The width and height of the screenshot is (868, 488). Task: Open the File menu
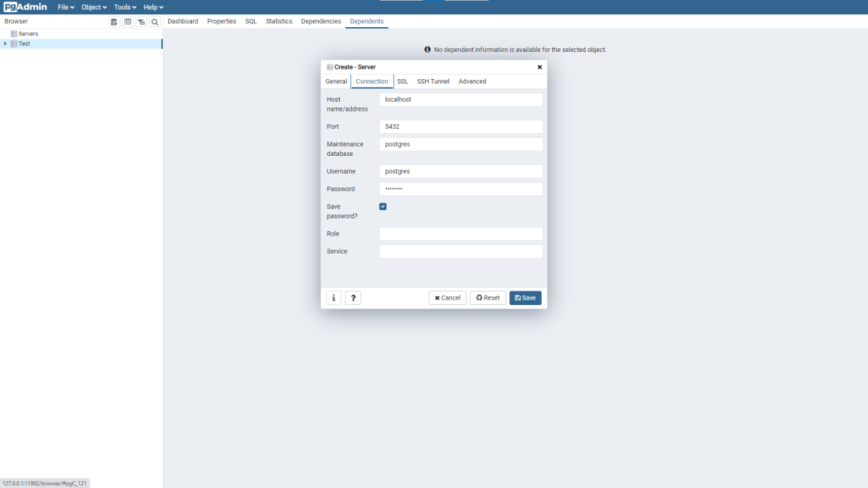(66, 8)
